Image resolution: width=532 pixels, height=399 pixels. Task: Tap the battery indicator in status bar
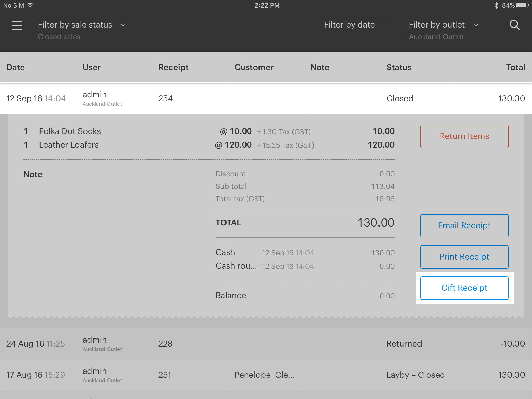pos(522,5)
